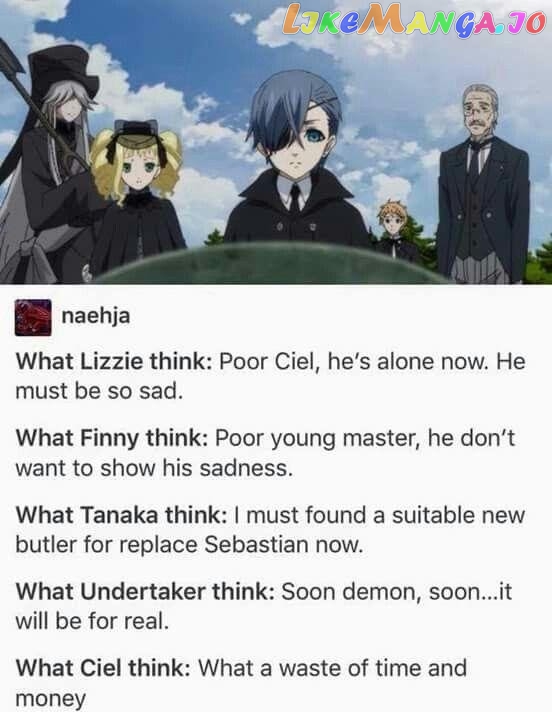552x712 pixels.
Task: Click the "What Ciel think:" bold label
Action: tap(103, 668)
